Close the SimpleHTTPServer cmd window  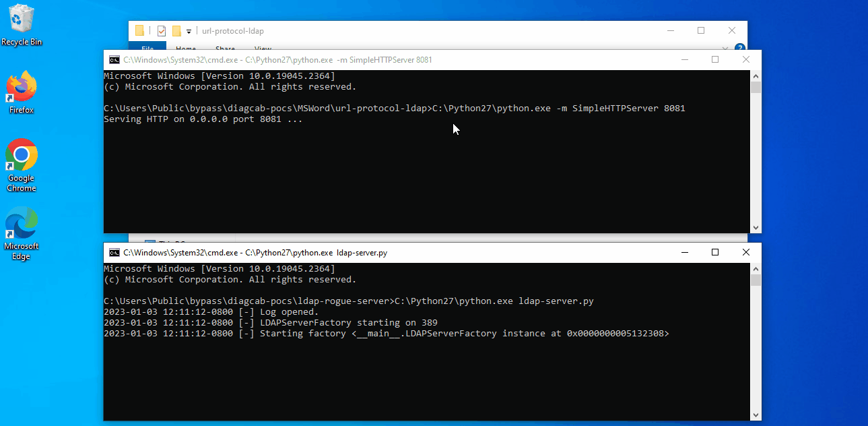coord(746,59)
